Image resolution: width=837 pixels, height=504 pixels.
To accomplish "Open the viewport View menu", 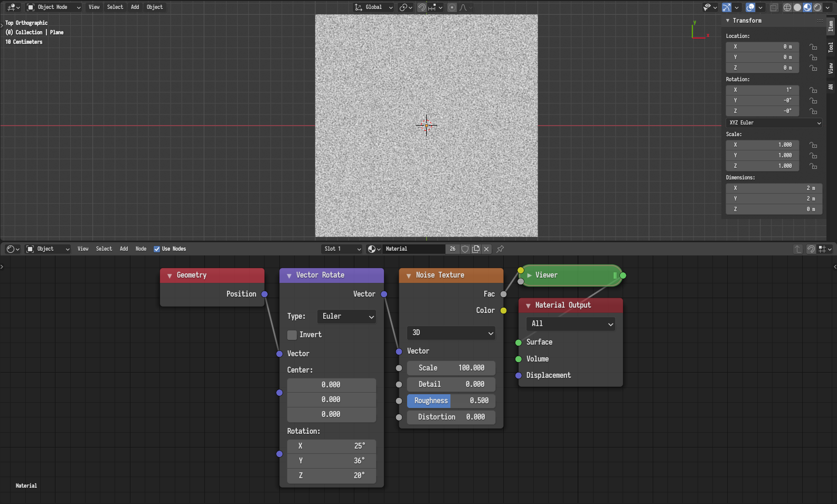I will [94, 7].
